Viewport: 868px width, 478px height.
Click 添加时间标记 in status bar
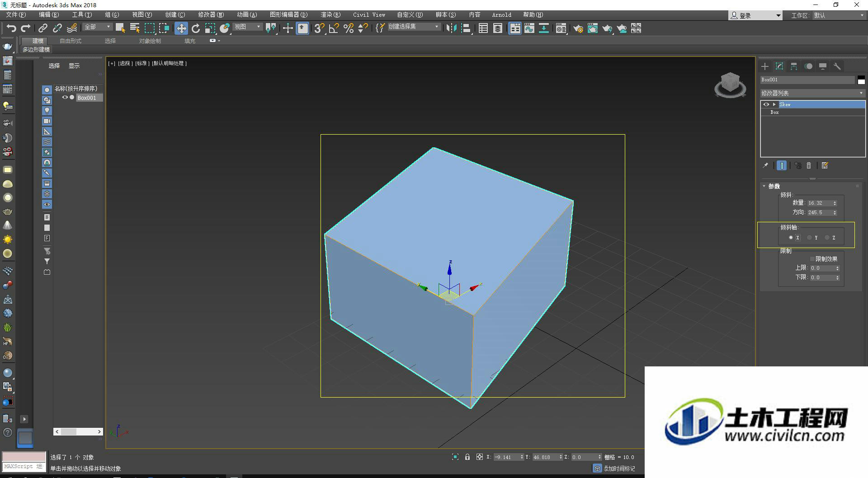[619, 469]
